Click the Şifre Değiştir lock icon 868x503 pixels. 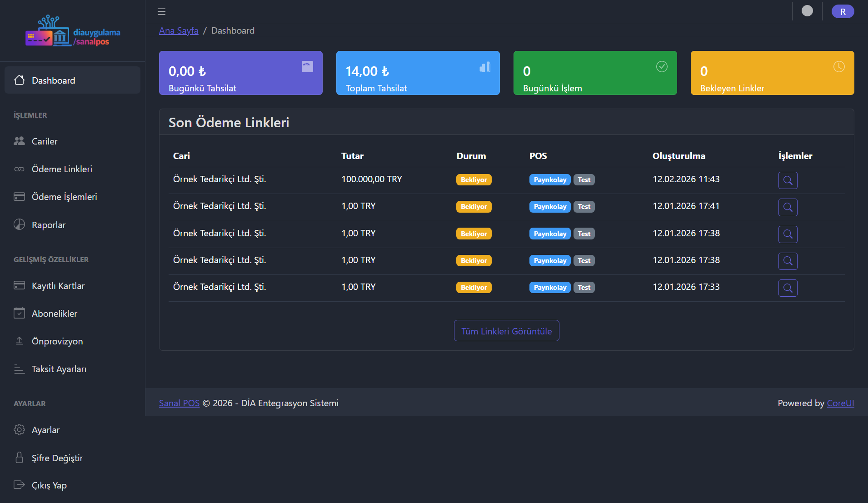(19, 458)
